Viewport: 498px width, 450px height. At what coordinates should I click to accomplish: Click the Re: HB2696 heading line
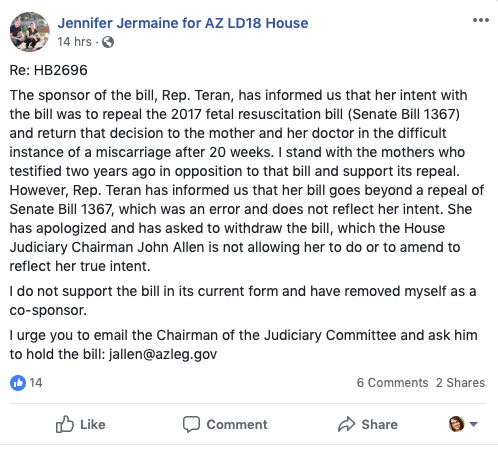[49, 70]
